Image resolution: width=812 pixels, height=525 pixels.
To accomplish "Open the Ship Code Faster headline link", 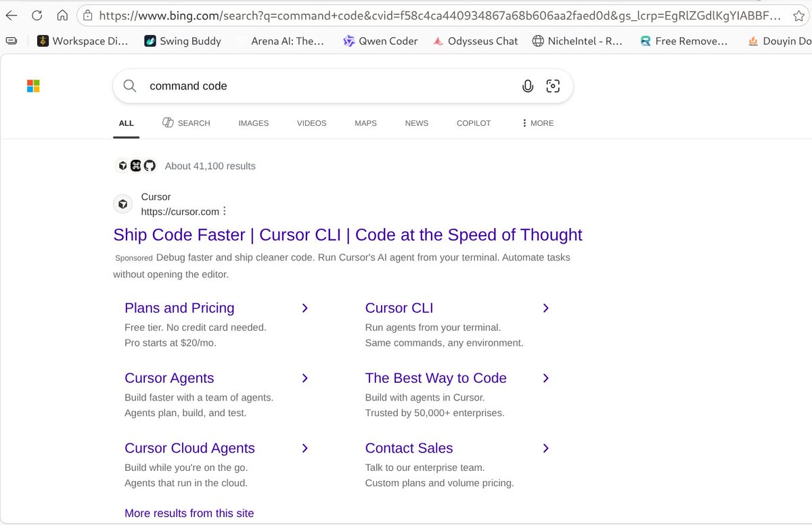I will tap(348, 235).
